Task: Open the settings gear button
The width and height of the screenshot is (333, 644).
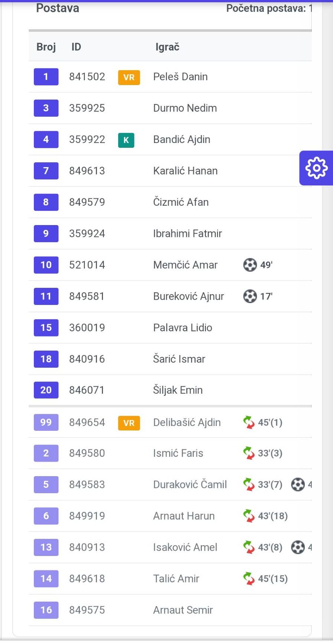Action: point(316,168)
